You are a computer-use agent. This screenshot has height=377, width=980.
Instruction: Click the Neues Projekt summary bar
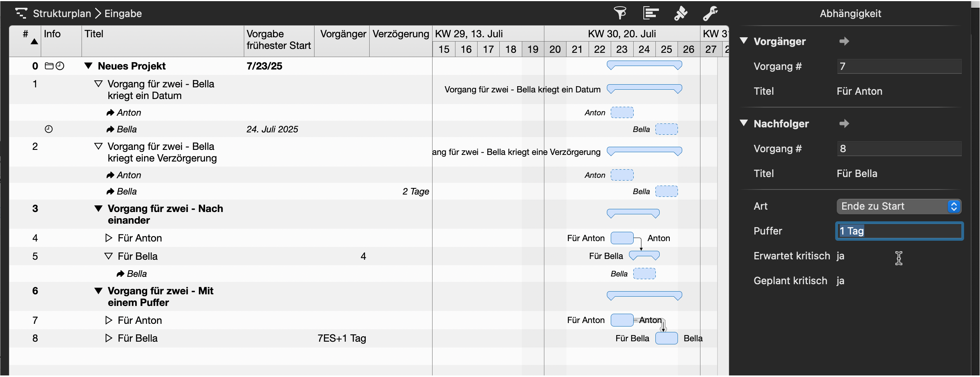pyautogui.click(x=645, y=65)
